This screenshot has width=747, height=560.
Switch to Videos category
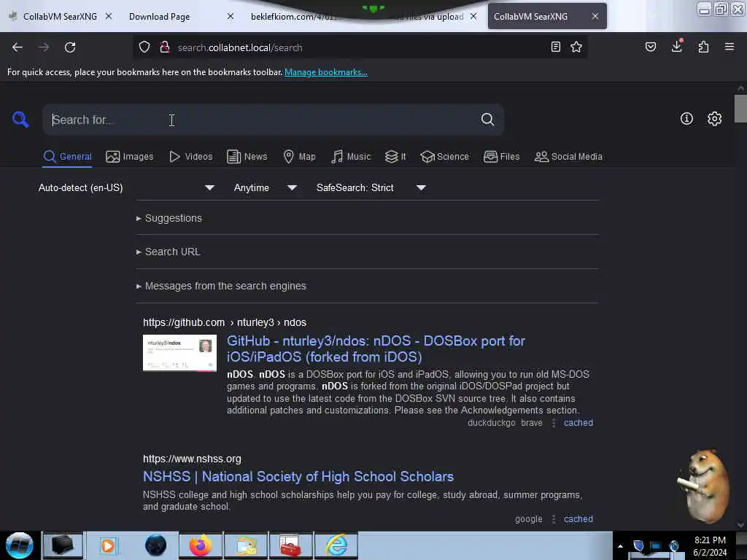tap(190, 157)
